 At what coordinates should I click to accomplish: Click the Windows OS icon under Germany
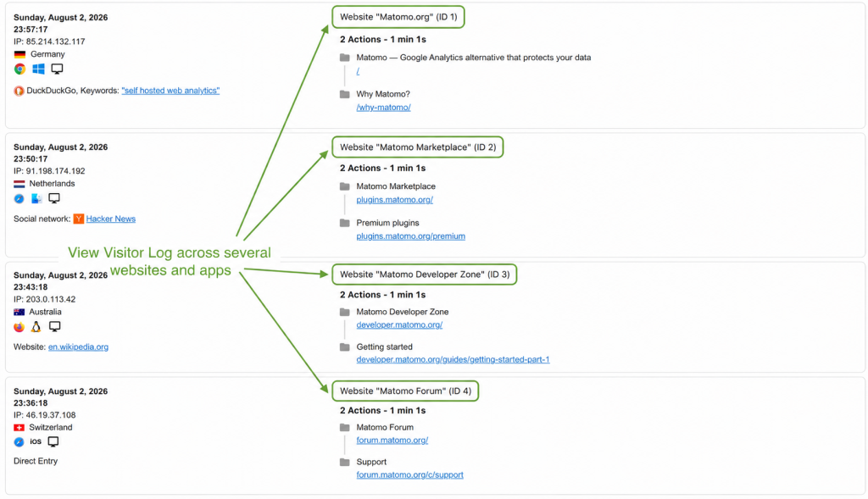pyautogui.click(x=38, y=69)
